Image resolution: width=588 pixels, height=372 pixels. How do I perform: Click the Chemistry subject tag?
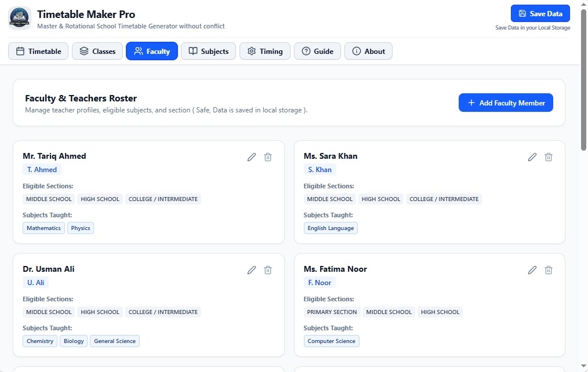pyautogui.click(x=40, y=341)
